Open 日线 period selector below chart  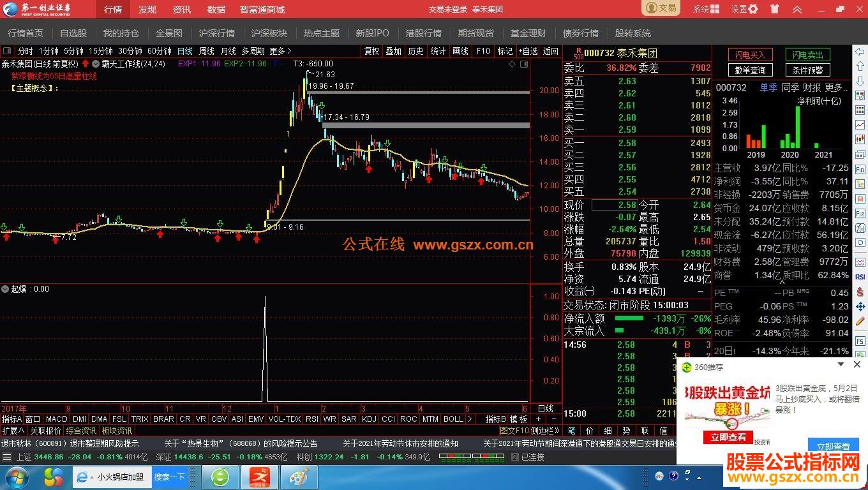tap(546, 408)
